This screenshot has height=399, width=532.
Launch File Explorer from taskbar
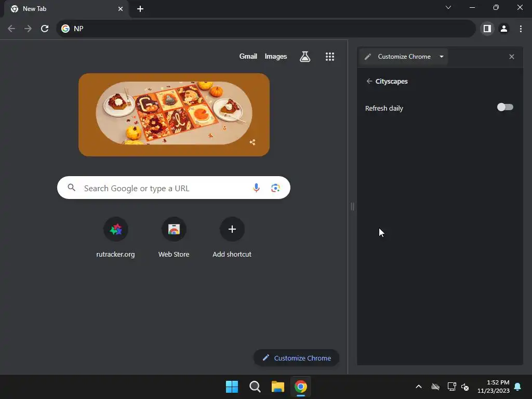277,387
